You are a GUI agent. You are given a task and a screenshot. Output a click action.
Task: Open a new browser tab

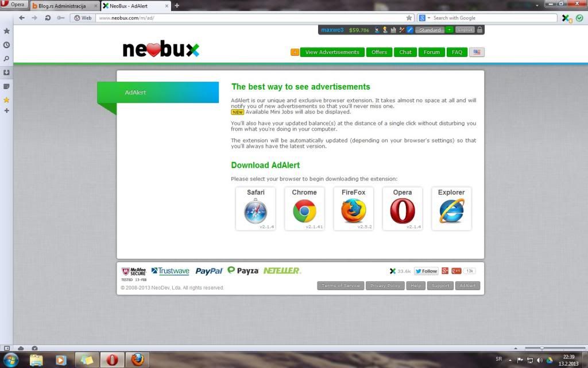point(177,6)
